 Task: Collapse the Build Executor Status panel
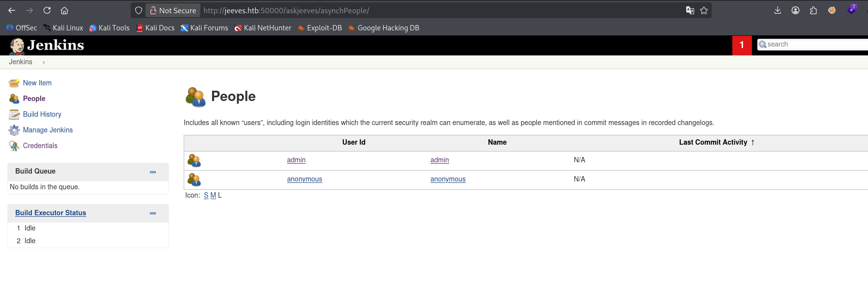point(153,213)
